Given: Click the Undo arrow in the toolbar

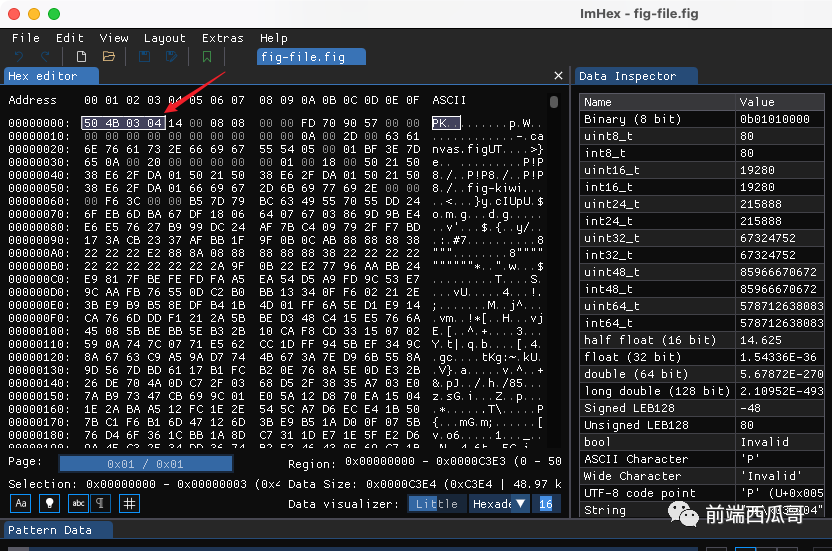Looking at the screenshot, I should (19, 57).
